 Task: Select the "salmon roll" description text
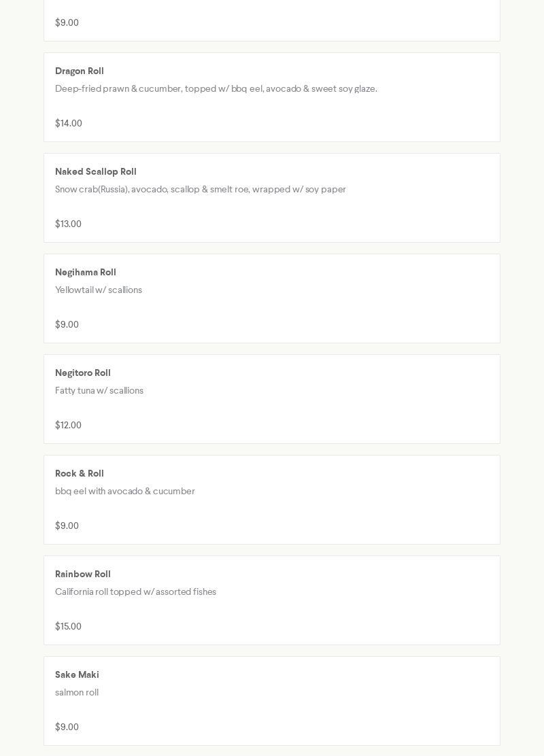[77, 693]
